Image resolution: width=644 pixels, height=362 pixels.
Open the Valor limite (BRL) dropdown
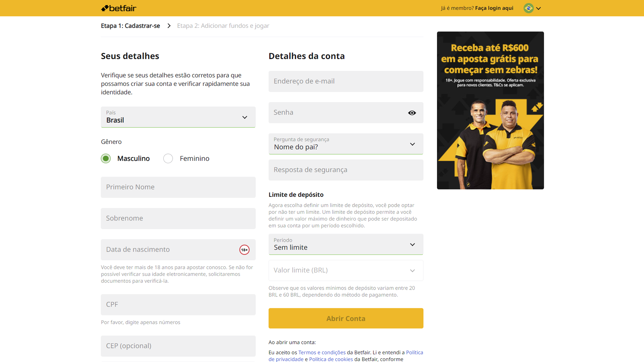(x=346, y=270)
